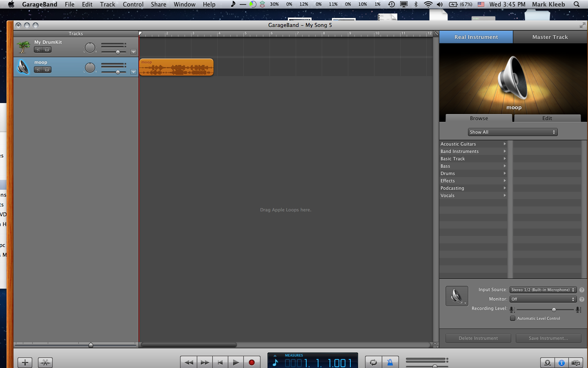The height and width of the screenshot is (368, 588).
Task: Click Input Source help question mark
Action: (582, 290)
